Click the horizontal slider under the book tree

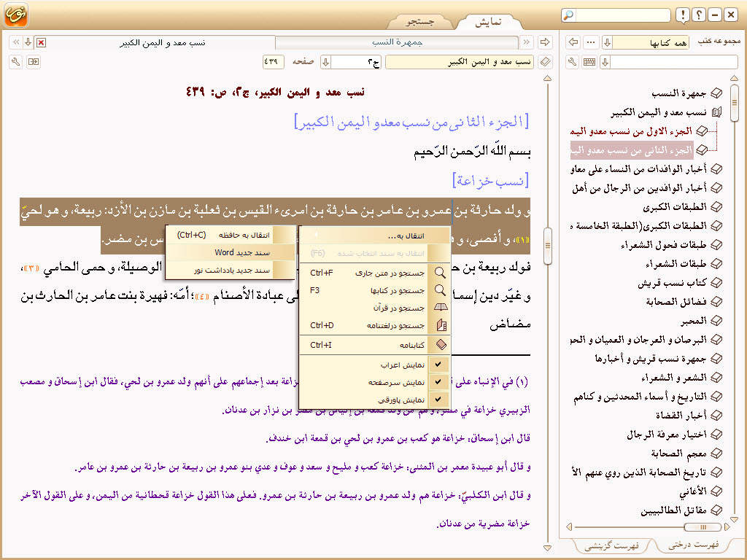(x=703, y=526)
